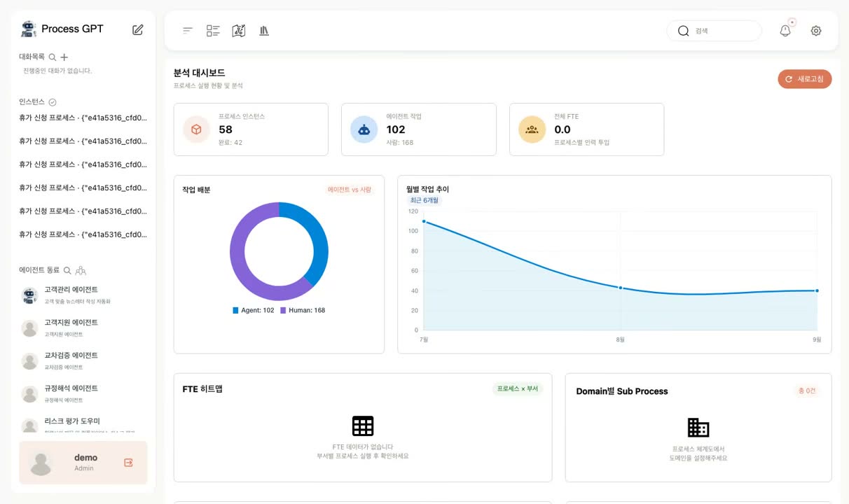Image resolution: width=849 pixels, height=504 pixels.
Task: Open the process map icon in the toolbar
Action: click(239, 31)
